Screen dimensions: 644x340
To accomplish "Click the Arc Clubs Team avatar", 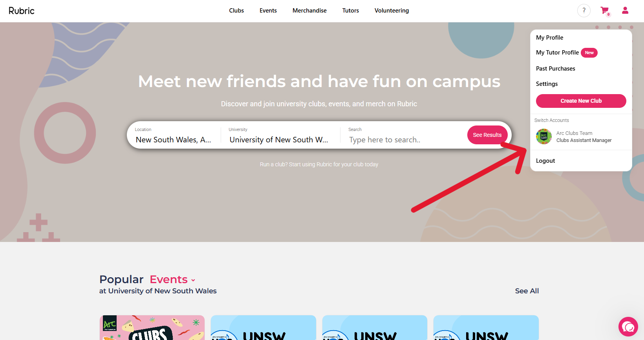I will click(x=544, y=136).
